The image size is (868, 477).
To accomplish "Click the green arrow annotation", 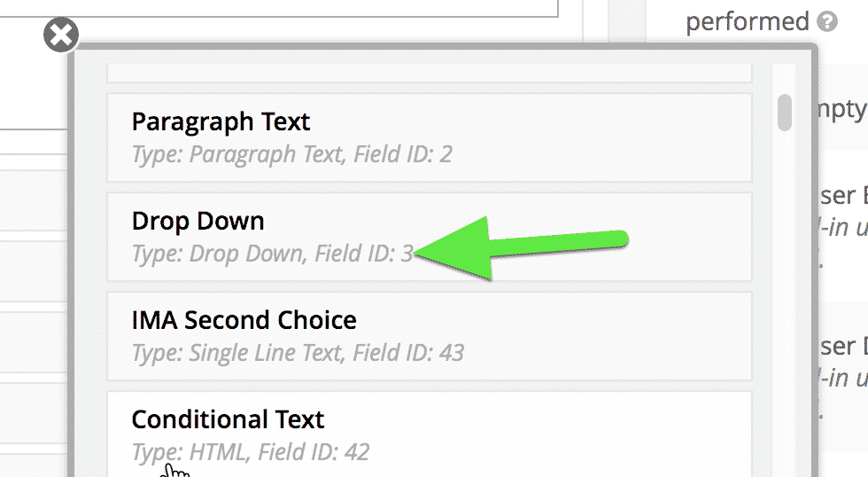I will pyautogui.click(x=521, y=247).
